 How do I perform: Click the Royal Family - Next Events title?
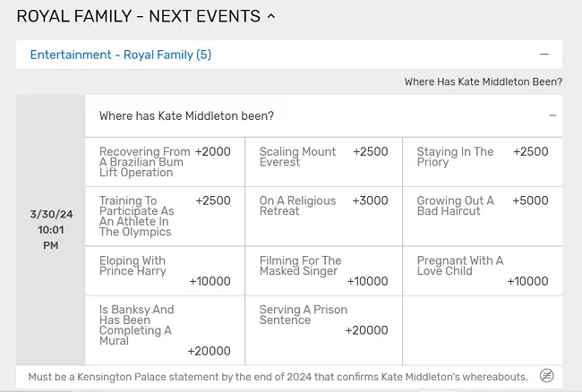pyautogui.click(x=139, y=16)
